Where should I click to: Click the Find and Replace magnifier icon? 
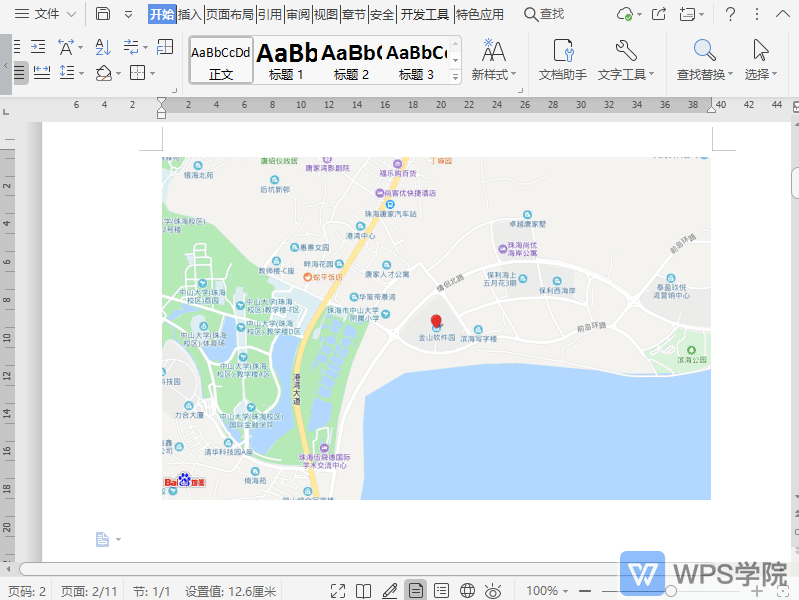[704, 52]
